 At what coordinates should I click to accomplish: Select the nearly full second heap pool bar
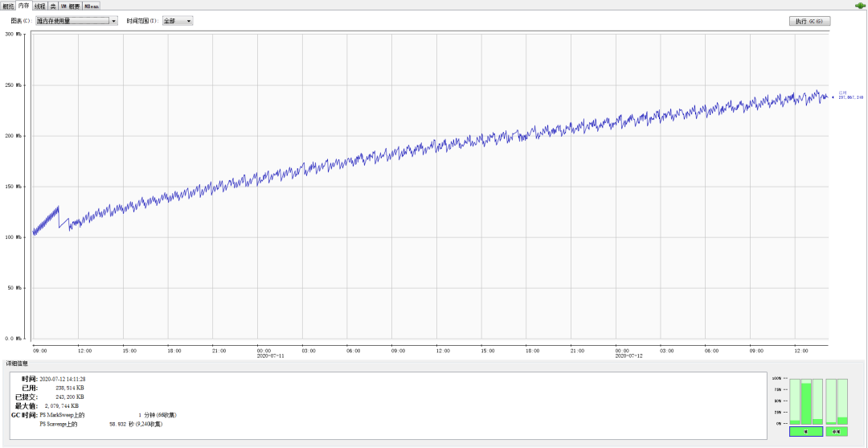click(806, 402)
